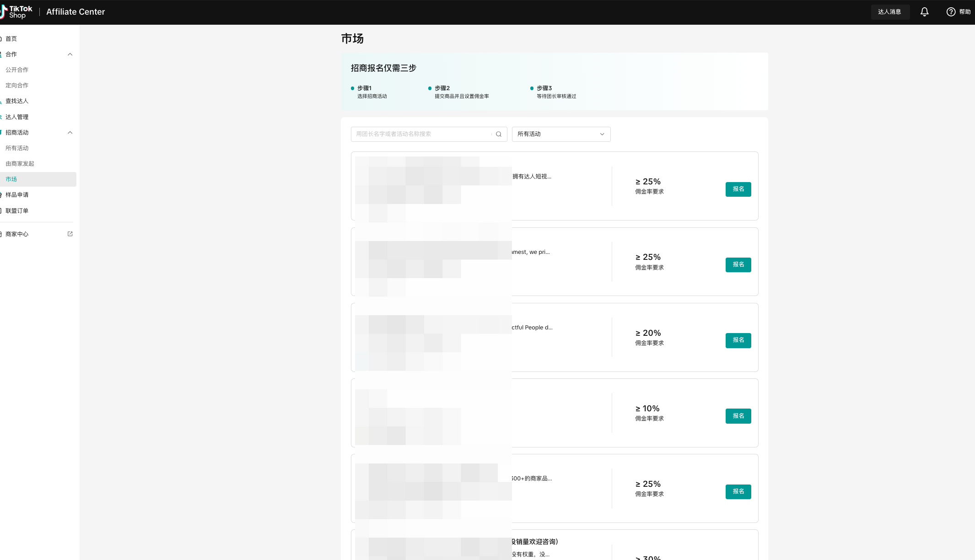Select 市场 in sidebar

[38, 179]
